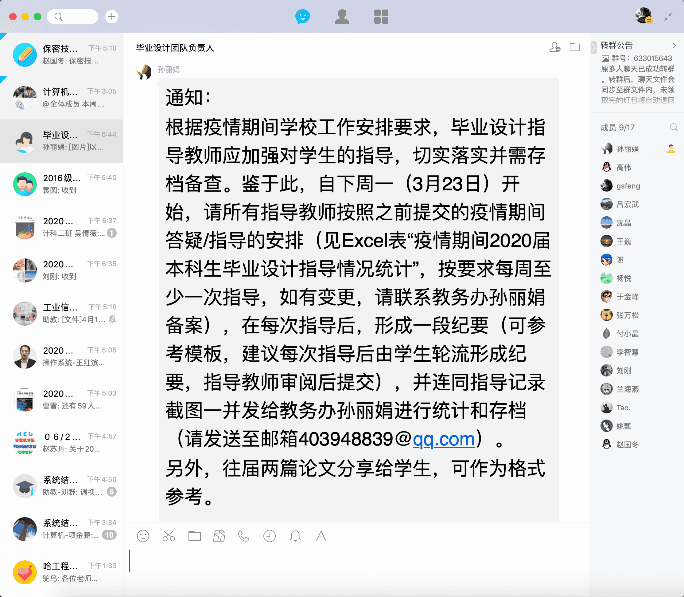Screen dimensions: 684x597
Task: Open the emoji picker in chat toolbar
Action: click(143, 536)
